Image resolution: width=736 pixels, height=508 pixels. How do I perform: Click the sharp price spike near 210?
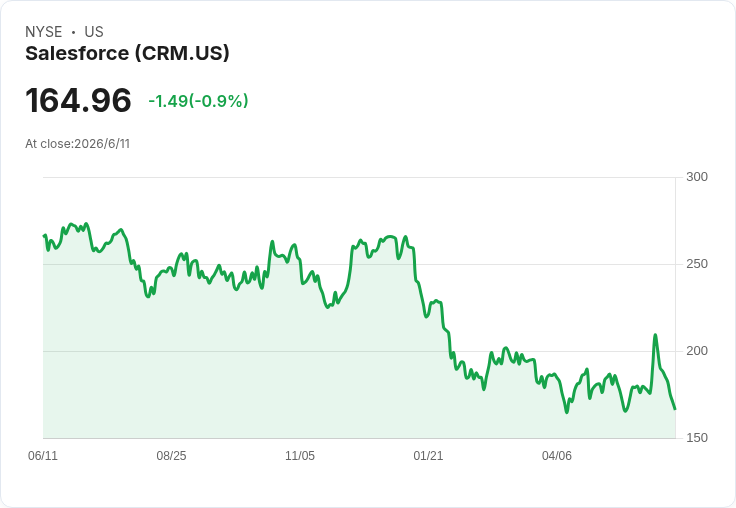[x=655, y=335]
